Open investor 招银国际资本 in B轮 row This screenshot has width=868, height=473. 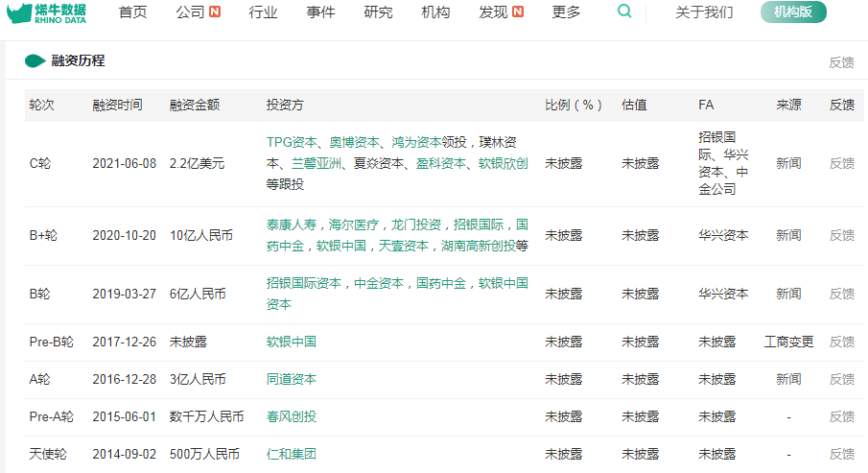coord(304,283)
